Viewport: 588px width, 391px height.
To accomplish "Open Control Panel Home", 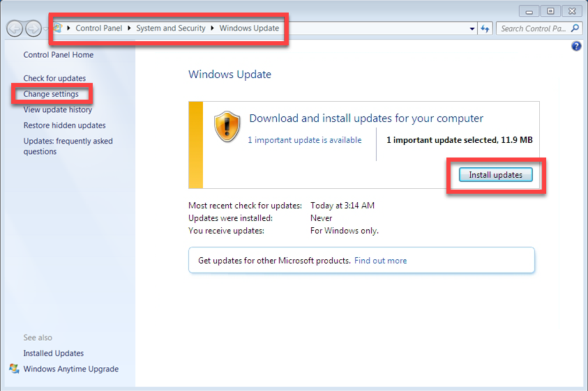I will [x=59, y=55].
